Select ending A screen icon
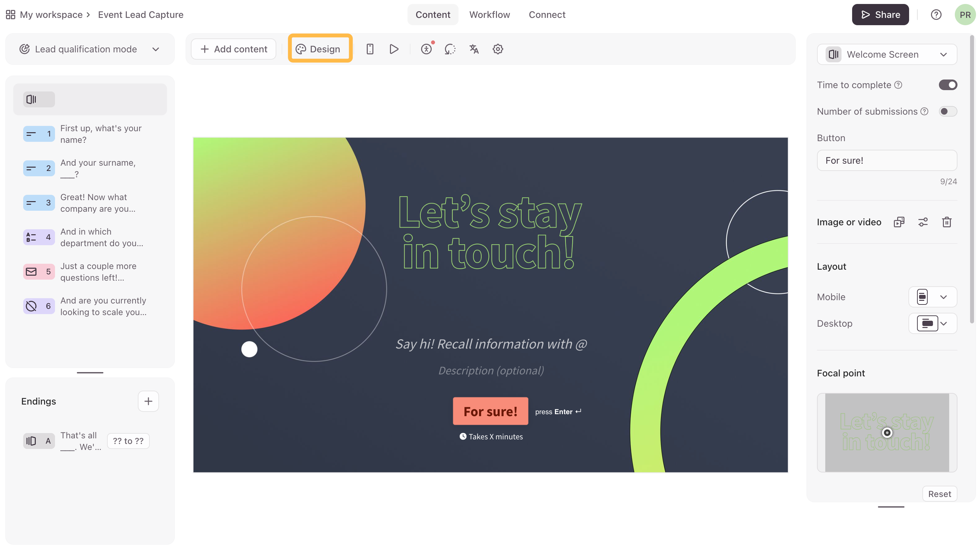 pos(39,441)
